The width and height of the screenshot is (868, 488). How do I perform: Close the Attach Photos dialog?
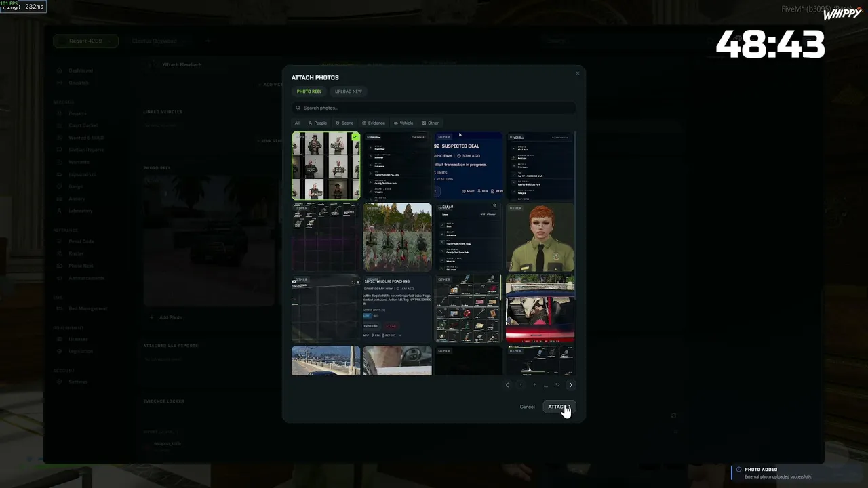tap(578, 73)
